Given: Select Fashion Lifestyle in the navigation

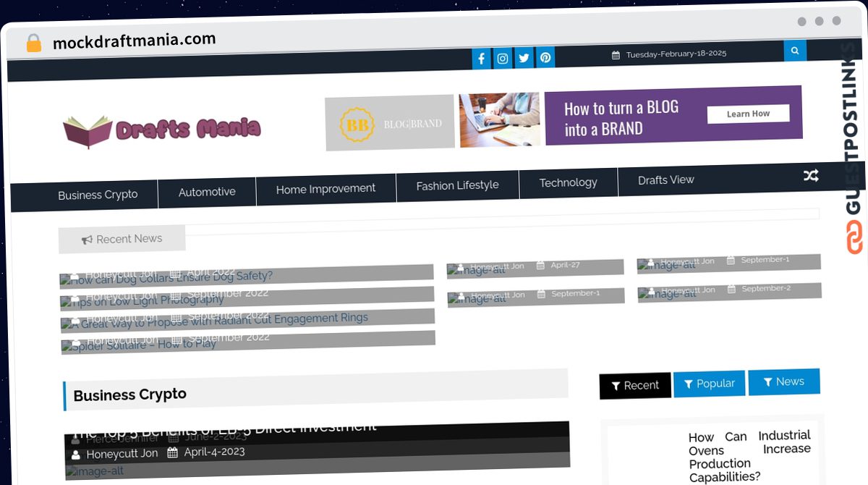Looking at the screenshot, I should point(457,185).
